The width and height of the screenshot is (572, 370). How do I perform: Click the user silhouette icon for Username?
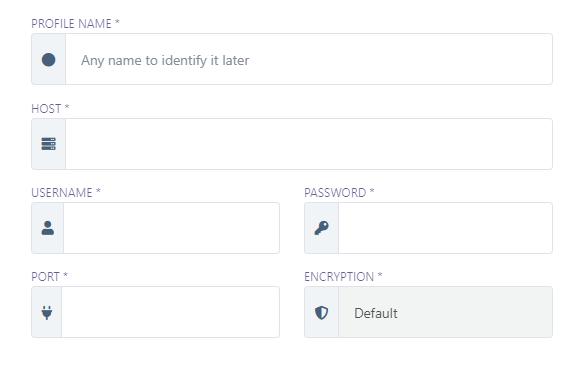[x=48, y=228]
